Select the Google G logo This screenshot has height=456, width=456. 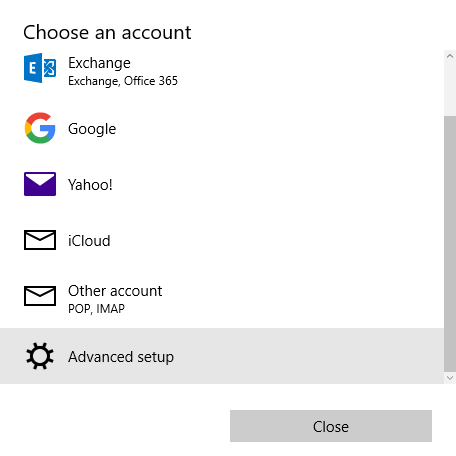[x=40, y=128]
